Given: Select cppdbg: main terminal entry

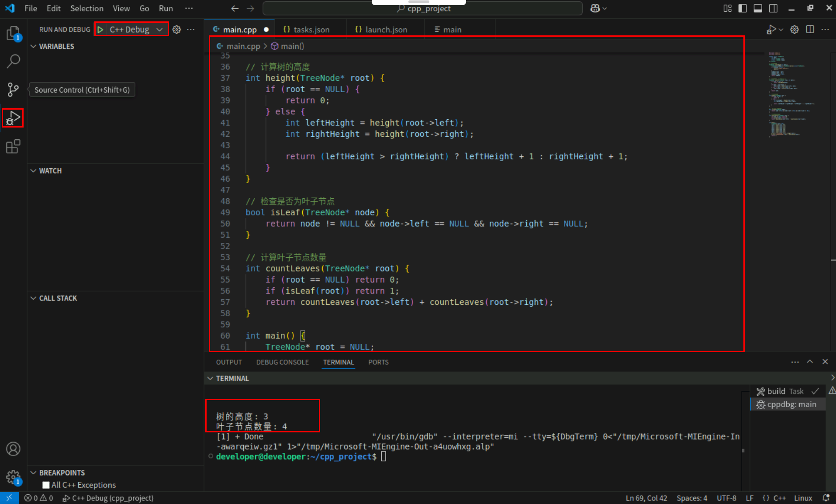Looking at the screenshot, I should pos(791,404).
